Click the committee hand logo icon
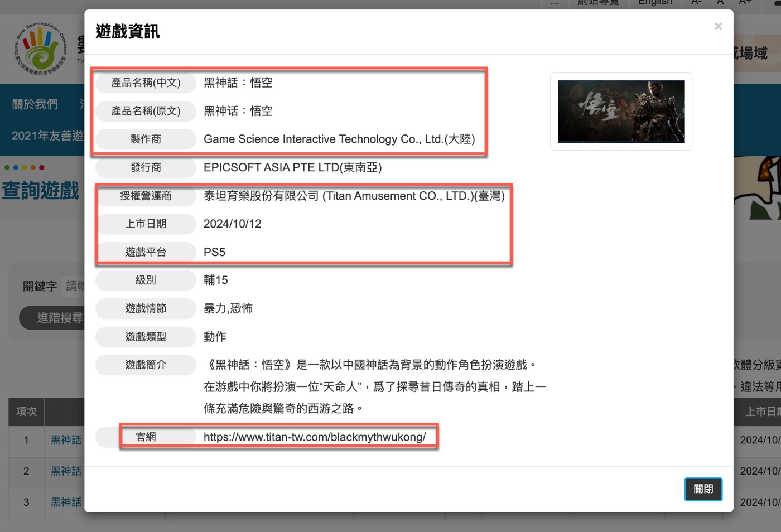The height and width of the screenshot is (532, 781). 40,50
